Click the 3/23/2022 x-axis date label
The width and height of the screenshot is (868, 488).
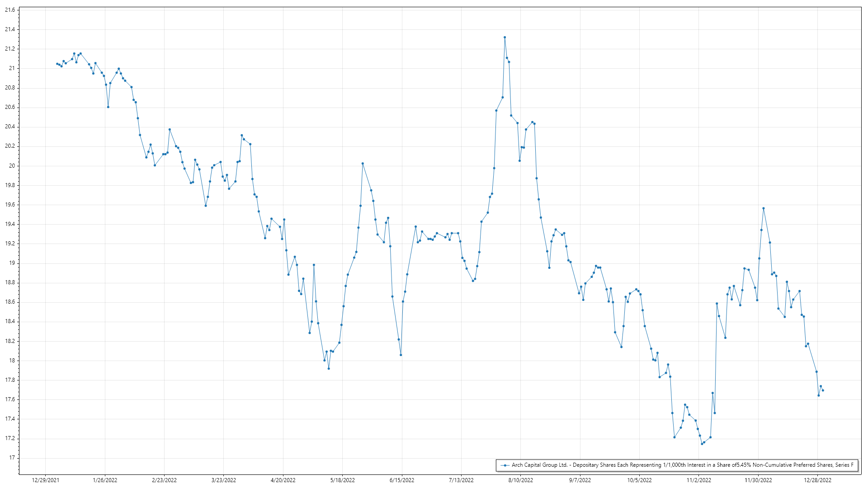tap(224, 480)
